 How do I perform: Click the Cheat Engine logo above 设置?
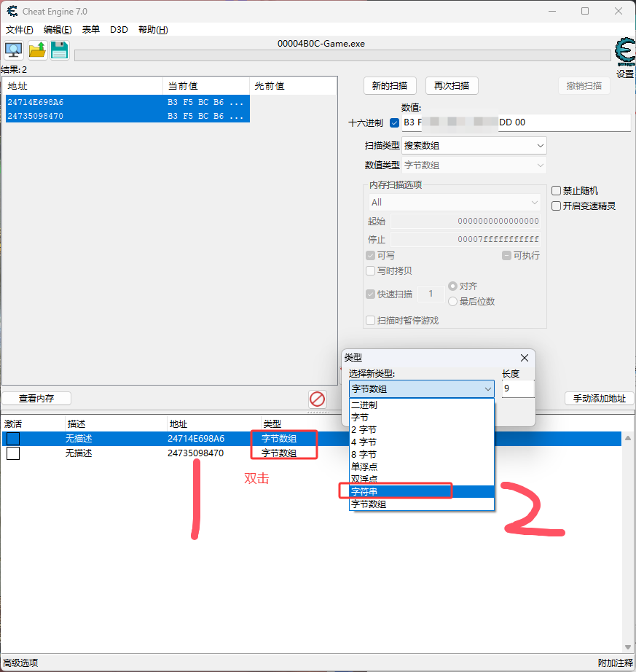[x=625, y=52]
